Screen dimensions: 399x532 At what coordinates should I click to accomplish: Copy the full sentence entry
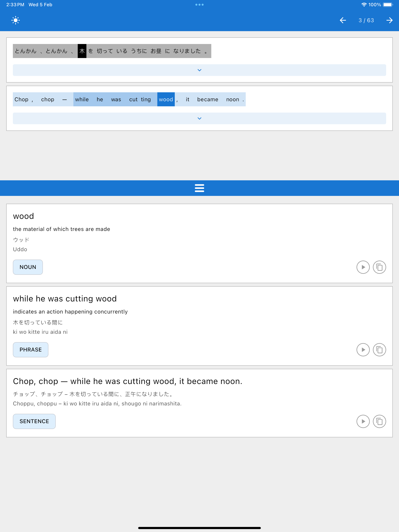379,421
